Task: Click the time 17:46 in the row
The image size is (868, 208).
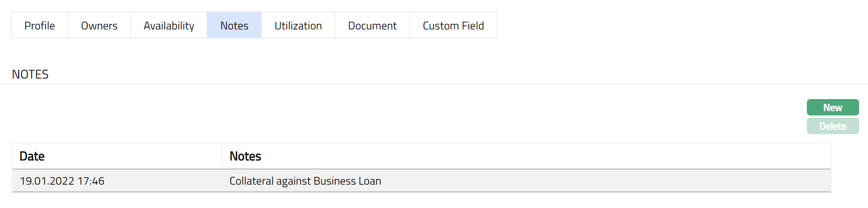Action: pos(91,181)
